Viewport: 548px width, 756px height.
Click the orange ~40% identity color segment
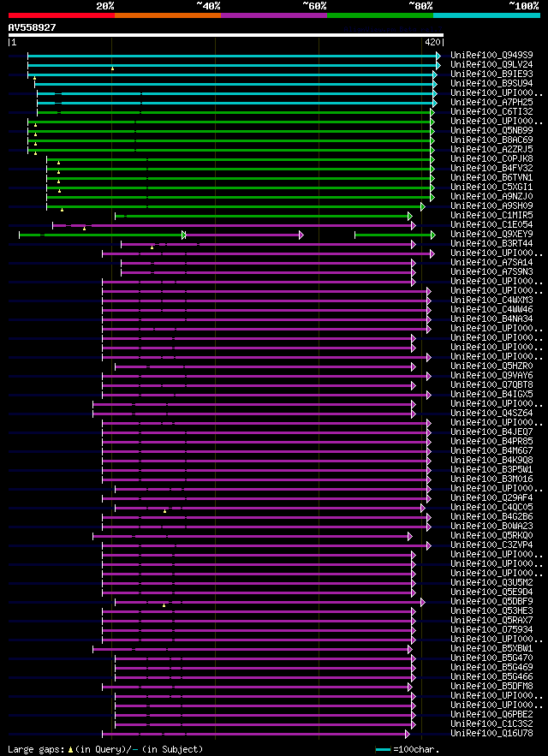168,15
